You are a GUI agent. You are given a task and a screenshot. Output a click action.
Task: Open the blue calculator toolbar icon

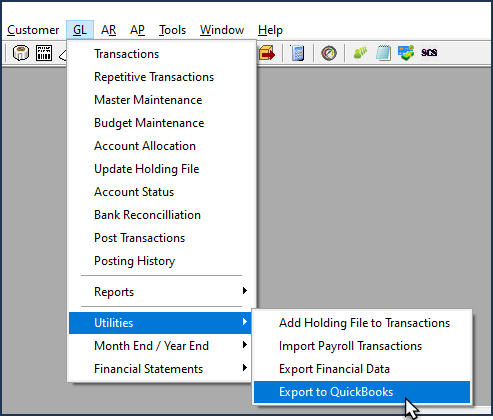(297, 53)
